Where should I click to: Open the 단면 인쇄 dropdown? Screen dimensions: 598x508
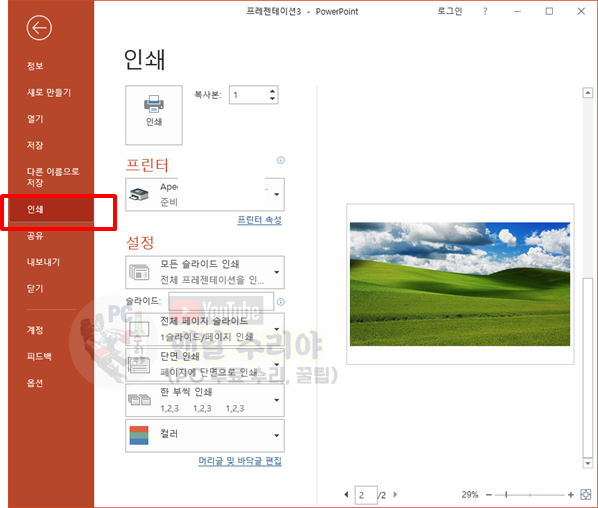click(205, 364)
